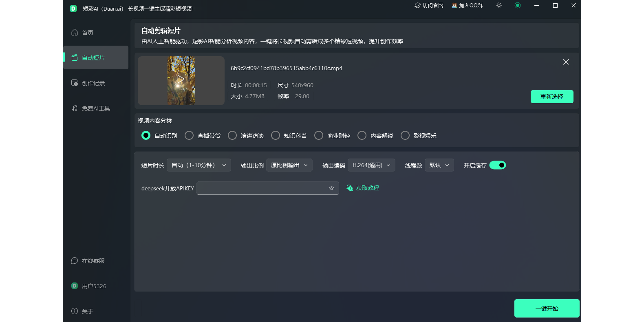The height and width of the screenshot is (322, 644).
Task: Choose the 知识科普 category option
Action: 276,135
